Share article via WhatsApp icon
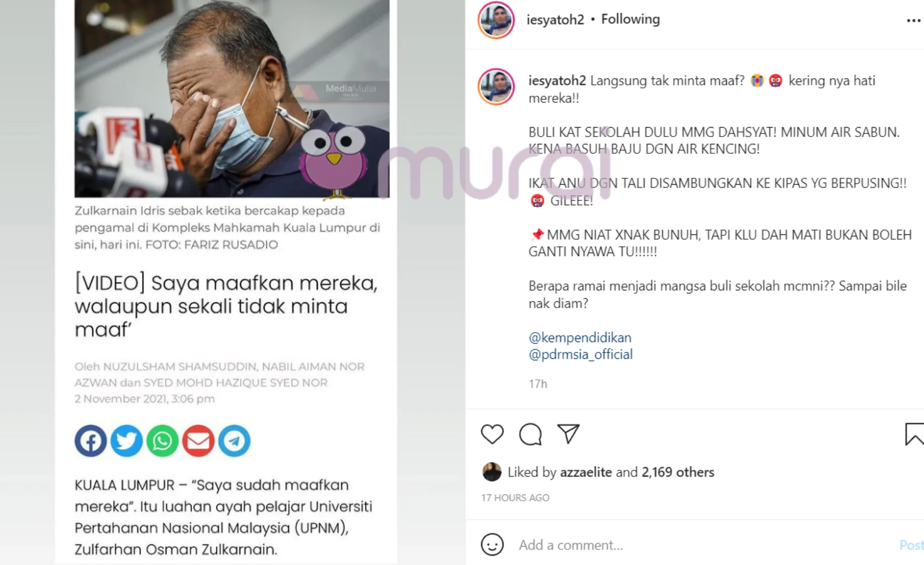This screenshot has width=924, height=565. (x=162, y=440)
